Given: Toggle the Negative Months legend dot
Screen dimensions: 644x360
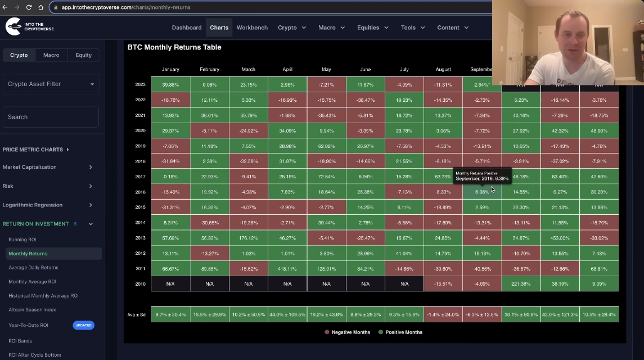Looking at the screenshot, I should pos(327,332).
